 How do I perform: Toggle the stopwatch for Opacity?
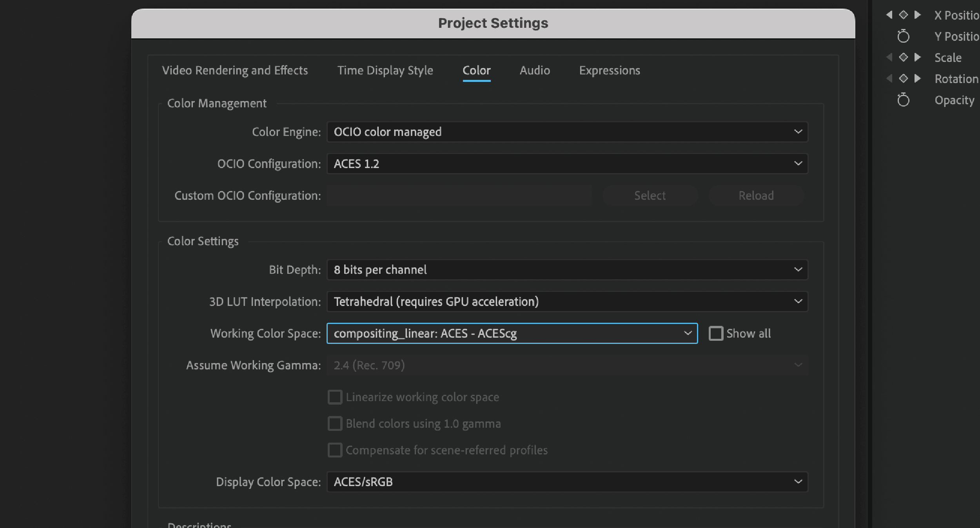(x=904, y=100)
